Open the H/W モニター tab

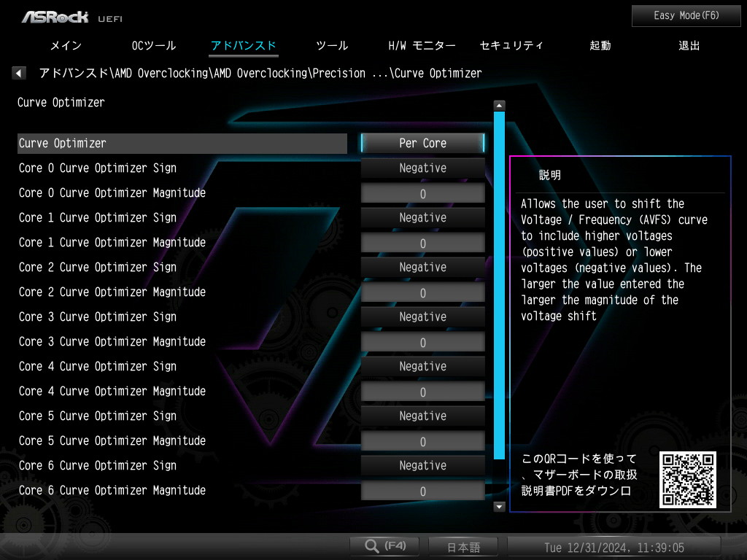tap(422, 46)
